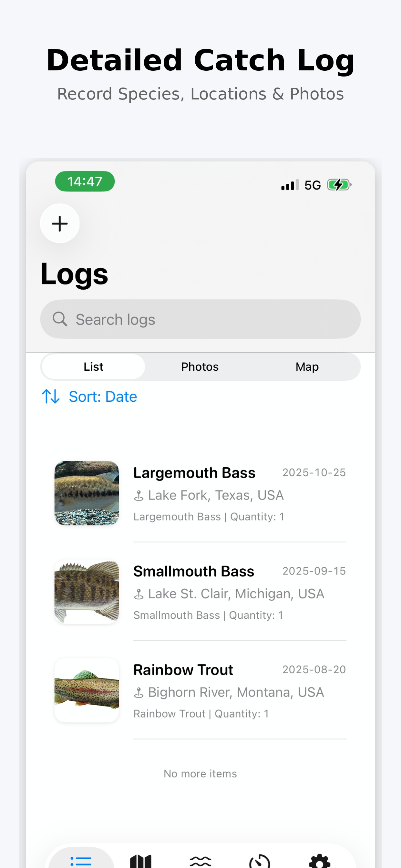Open the Largemouth Bass log entry title
Image resolution: width=401 pixels, height=868 pixels.
pyautogui.click(x=194, y=473)
